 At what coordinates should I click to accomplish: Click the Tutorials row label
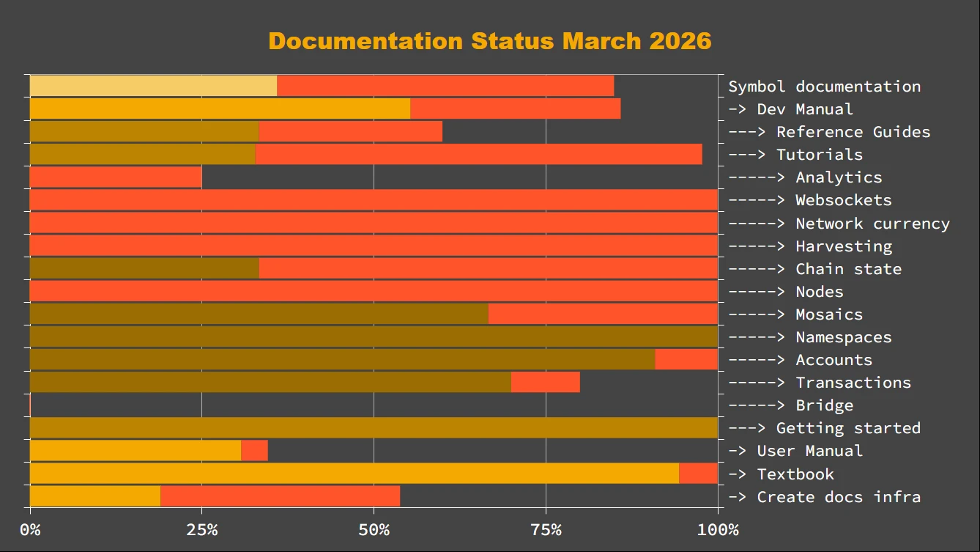click(x=819, y=155)
